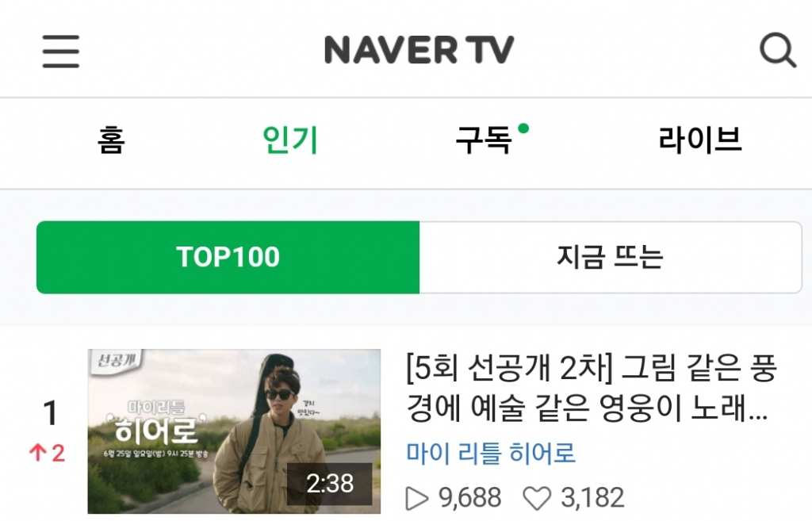Open the [5회 선공개 2차] video title
This screenshot has height=521, width=812.
pyautogui.click(x=592, y=389)
